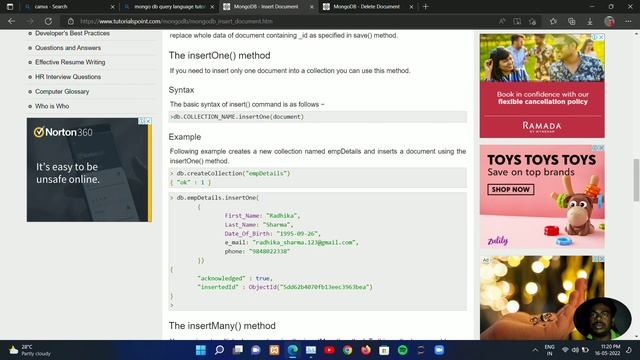Go forward to the next page
This screenshot has height=360, width=640.
[x=30, y=21]
